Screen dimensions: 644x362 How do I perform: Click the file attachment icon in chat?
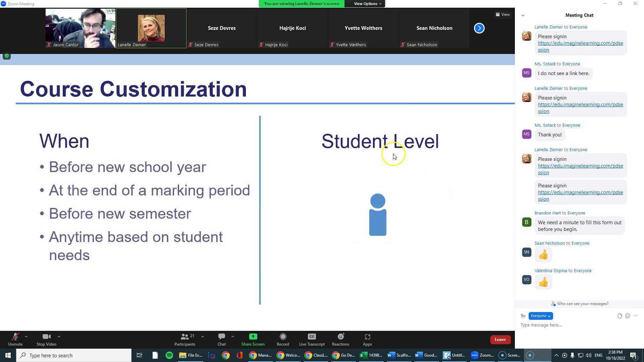pos(620,315)
